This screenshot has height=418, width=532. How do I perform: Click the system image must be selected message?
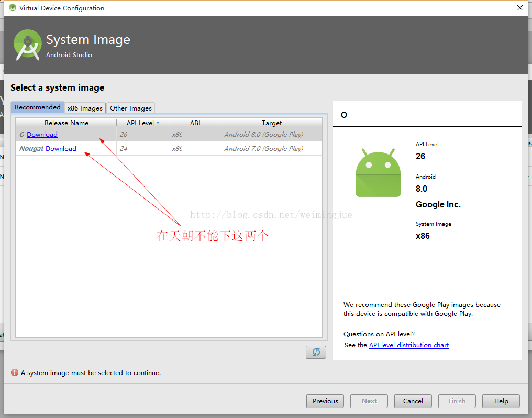(91, 373)
